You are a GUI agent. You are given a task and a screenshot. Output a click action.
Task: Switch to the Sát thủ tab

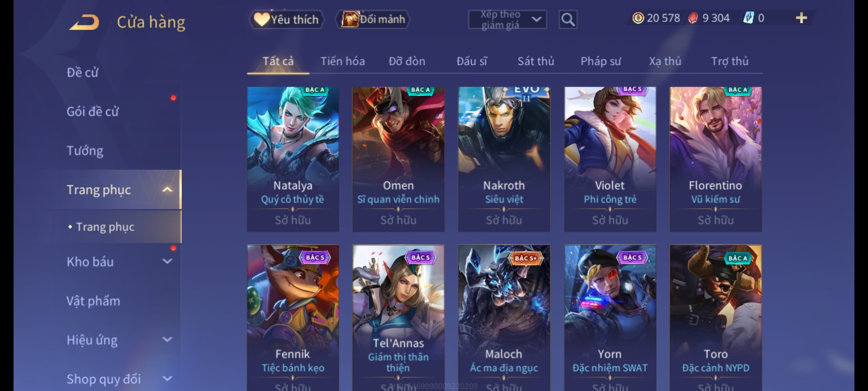pyautogui.click(x=536, y=61)
